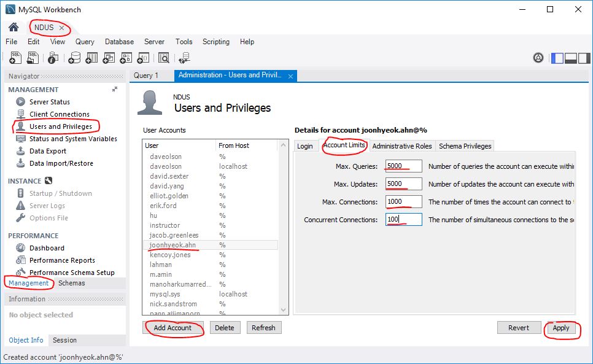Click the search table data icon
The image size is (593, 364).
163,58
